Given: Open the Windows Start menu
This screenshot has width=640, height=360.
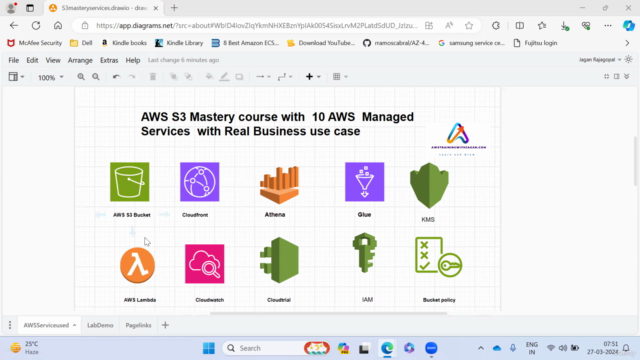Looking at the screenshot, I should click(x=209, y=348).
